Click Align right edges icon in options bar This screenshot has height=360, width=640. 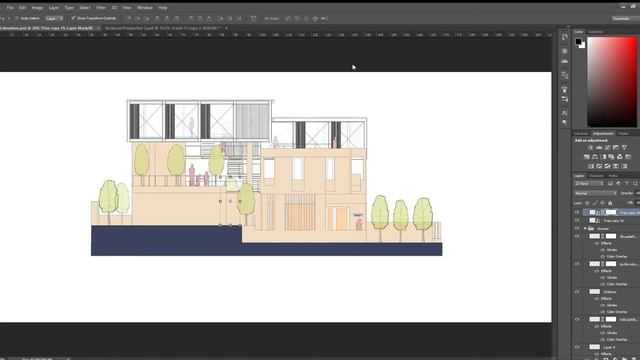pyautogui.click(x=176, y=18)
